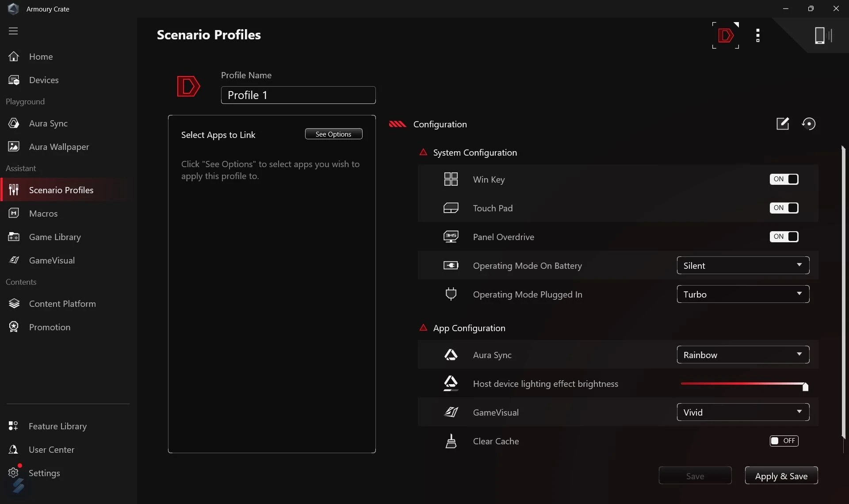Click the User Center bell icon
Screen dimensions: 849x504
(x=13, y=449)
